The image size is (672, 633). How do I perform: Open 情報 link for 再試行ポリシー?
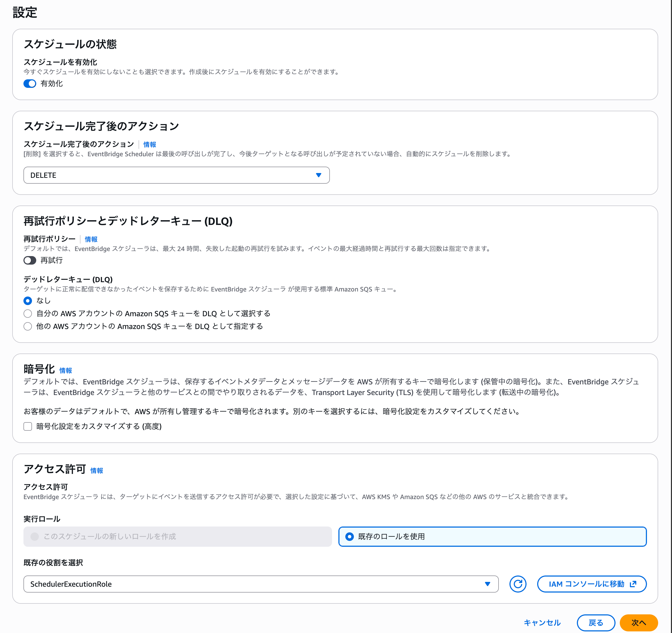click(x=90, y=239)
